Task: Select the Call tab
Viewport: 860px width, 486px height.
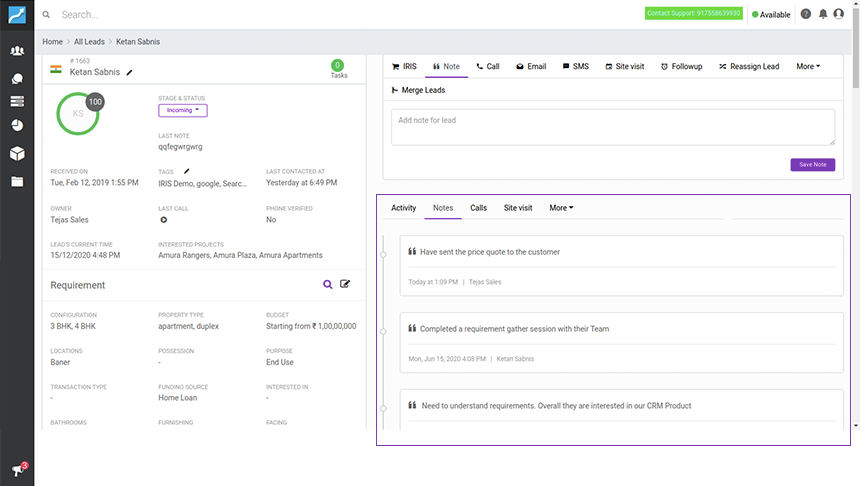Action: pyautogui.click(x=488, y=66)
